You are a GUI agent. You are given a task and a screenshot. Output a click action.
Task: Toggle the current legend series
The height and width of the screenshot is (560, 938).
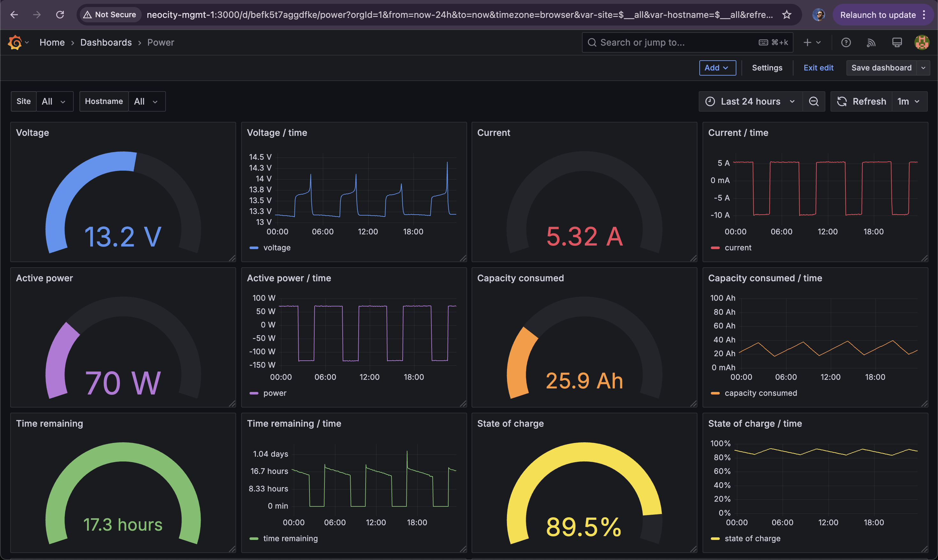[x=731, y=247]
